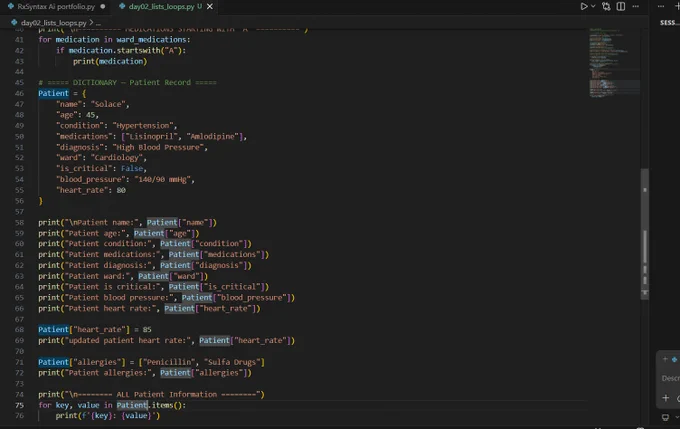Click the Python file icon on day02_lists_loops.py tab

pyautogui.click(x=122, y=7)
